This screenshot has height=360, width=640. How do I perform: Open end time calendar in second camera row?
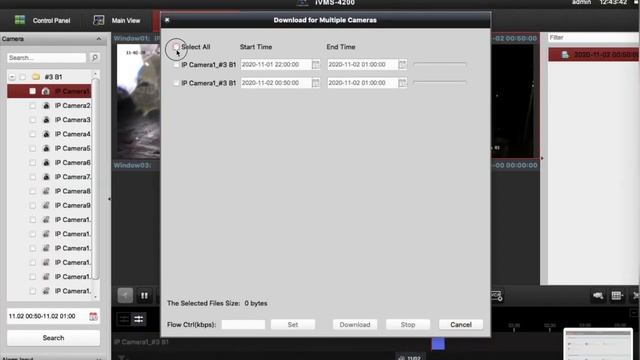pyautogui.click(x=402, y=83)
